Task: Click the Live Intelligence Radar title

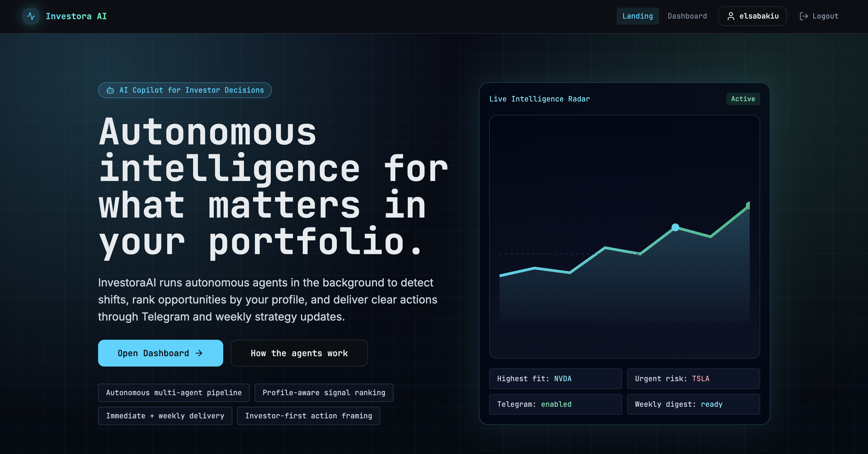Action: 539,99
